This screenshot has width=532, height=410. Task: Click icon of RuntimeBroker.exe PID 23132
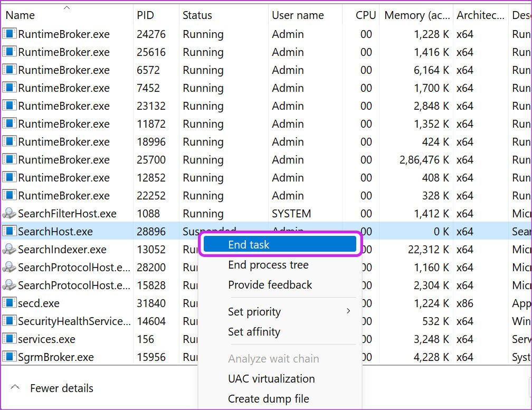[x=9, y=106]
